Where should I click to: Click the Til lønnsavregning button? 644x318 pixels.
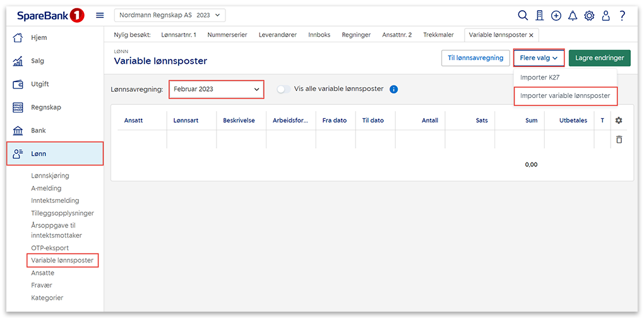point(475,58)
